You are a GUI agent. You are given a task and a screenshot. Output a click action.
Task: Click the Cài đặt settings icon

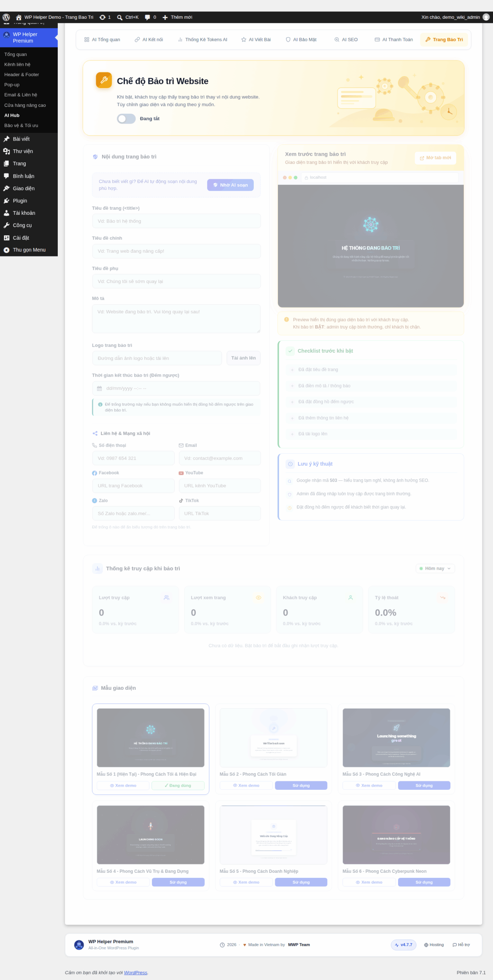(x=7, y=238)
